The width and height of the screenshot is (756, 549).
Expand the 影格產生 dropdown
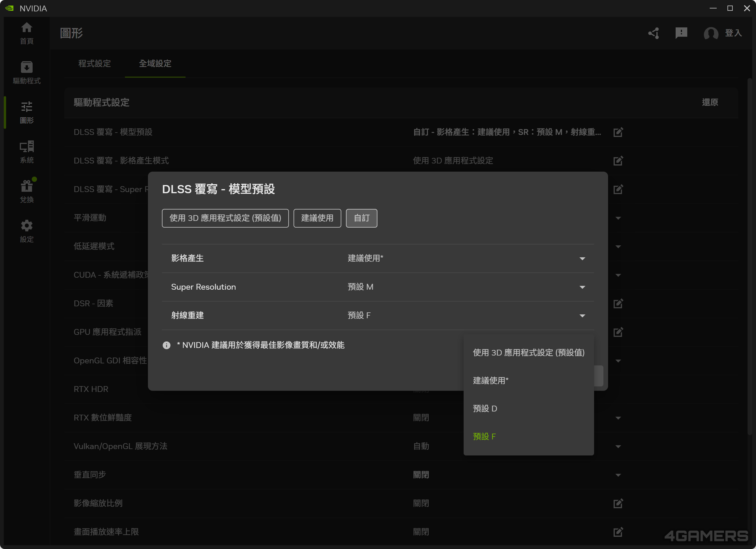pyautogui.click(x=582, y=258)
